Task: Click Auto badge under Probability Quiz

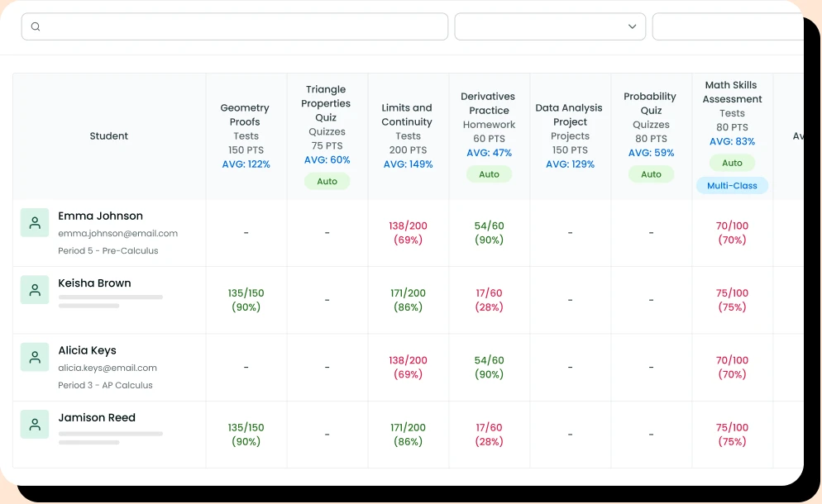Action: [651, 174]
